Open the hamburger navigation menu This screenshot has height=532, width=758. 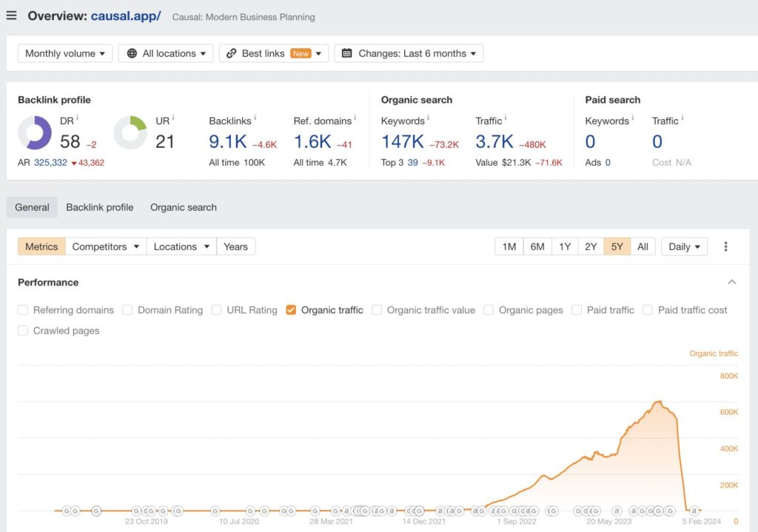click(12, 16)
